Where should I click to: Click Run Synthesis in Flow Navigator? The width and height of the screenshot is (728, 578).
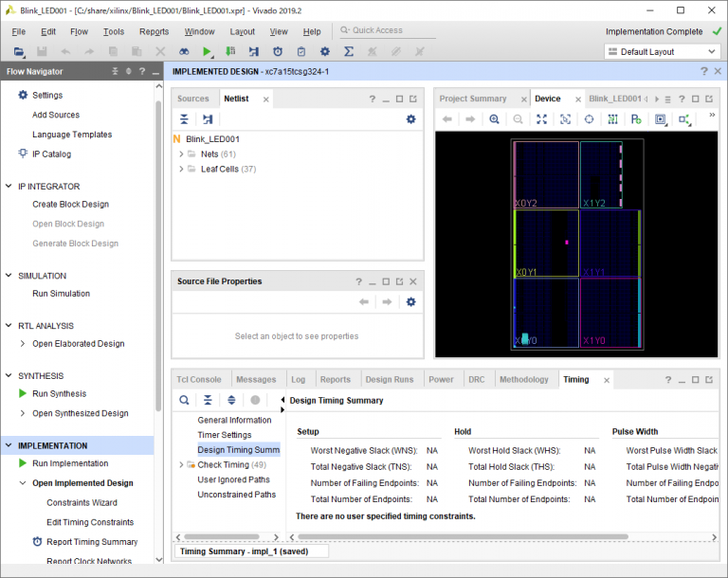click(x=59, y=393)
